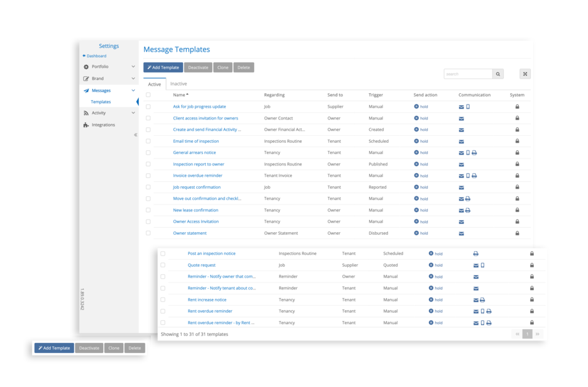The image size is (588, 387).
Task: Click Deactivate in the zoomed bottom toolbar
Action: [89, 348]
